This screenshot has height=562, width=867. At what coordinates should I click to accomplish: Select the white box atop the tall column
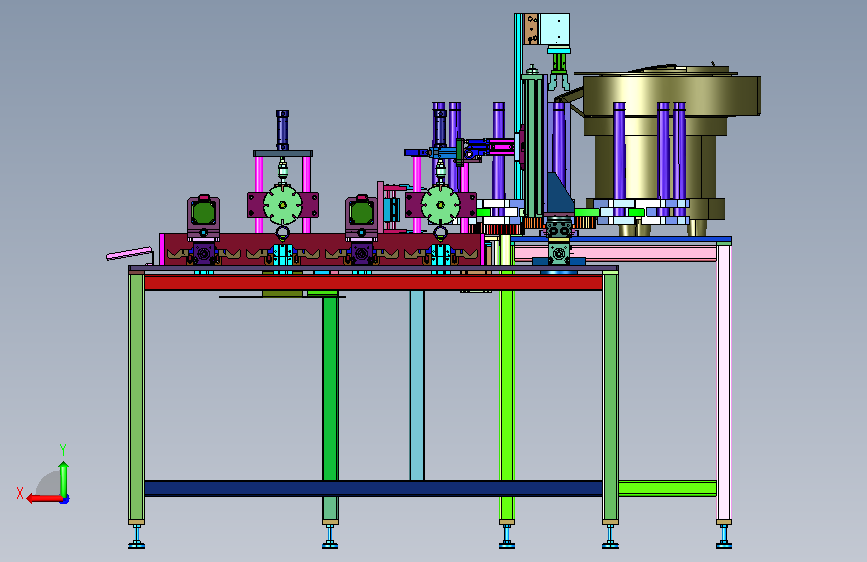tap(555, 29)
